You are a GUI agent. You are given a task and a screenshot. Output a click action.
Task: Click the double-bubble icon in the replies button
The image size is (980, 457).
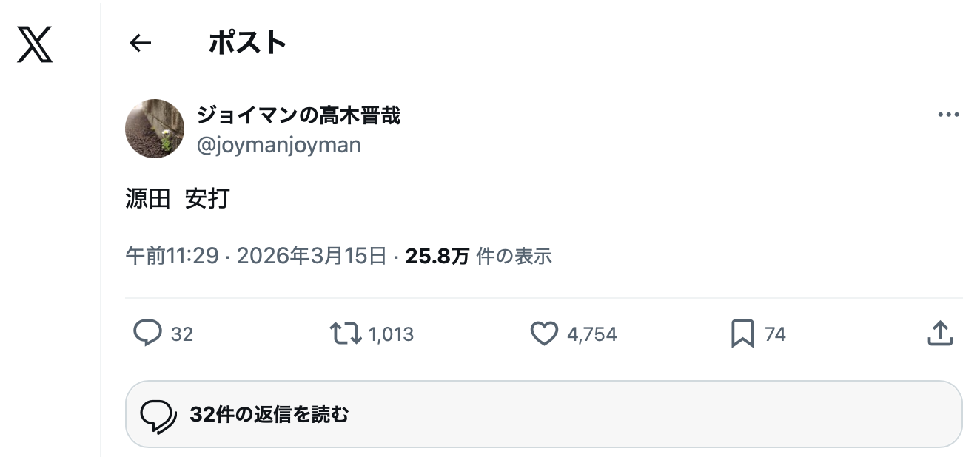[158, 416]
